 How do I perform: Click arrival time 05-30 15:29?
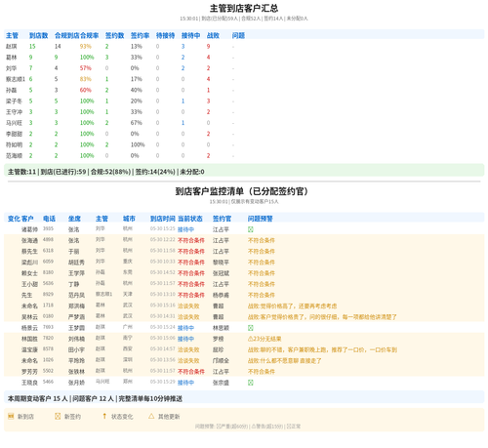pyautogui.click(x=163, y=382)
